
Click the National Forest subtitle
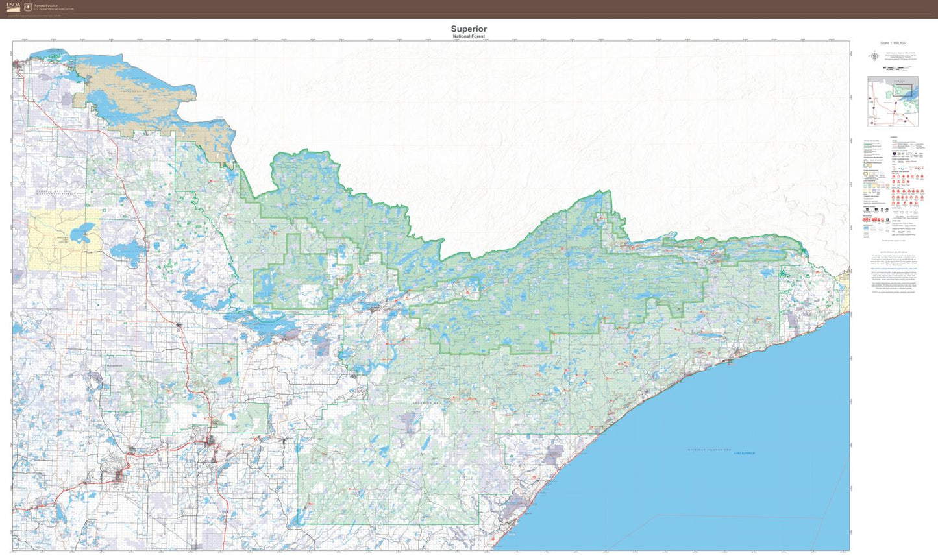coord(469,37)
